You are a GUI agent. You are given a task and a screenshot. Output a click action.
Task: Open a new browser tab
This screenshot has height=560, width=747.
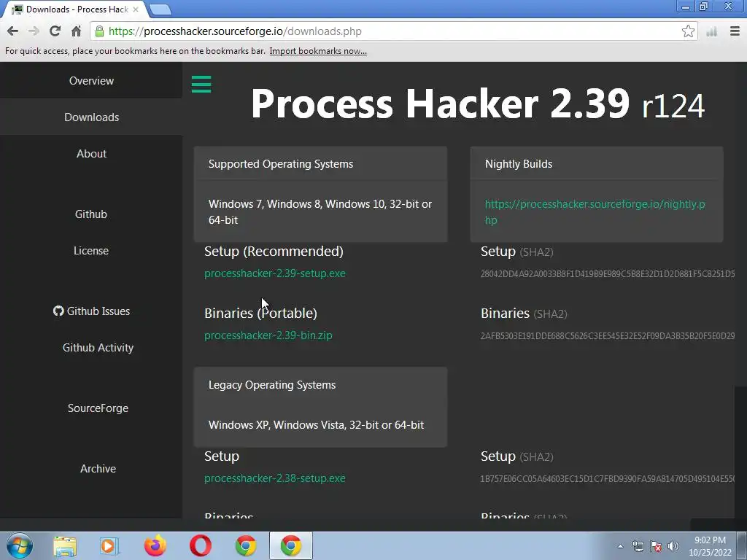point(160,9)
